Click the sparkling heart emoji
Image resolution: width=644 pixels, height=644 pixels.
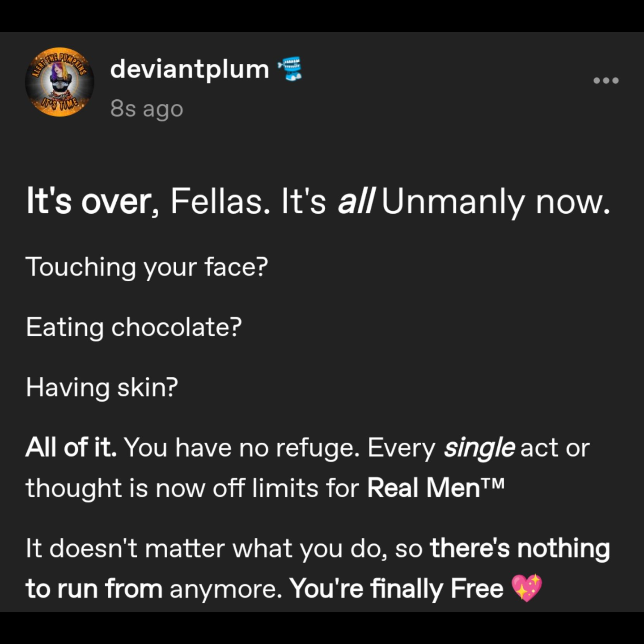(527, 588)
